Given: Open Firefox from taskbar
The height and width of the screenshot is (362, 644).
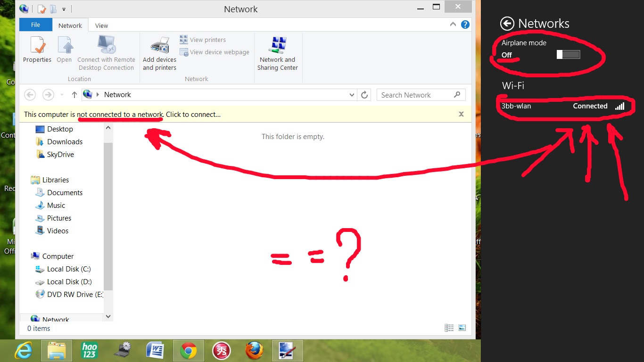Looking at the screenshot, I should click(x=254, y=351).
